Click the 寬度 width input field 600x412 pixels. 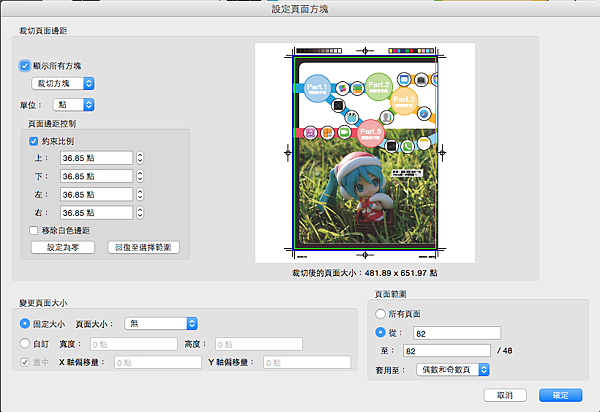tap(134, 344)
